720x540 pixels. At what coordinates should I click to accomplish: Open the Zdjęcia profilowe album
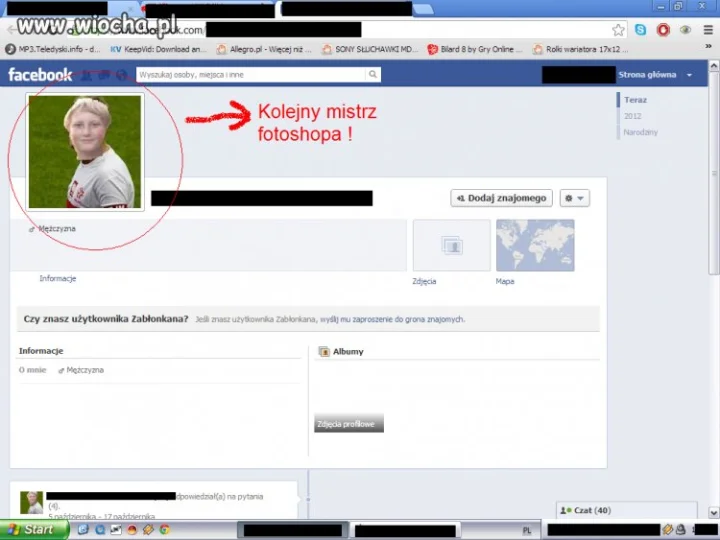349,423
